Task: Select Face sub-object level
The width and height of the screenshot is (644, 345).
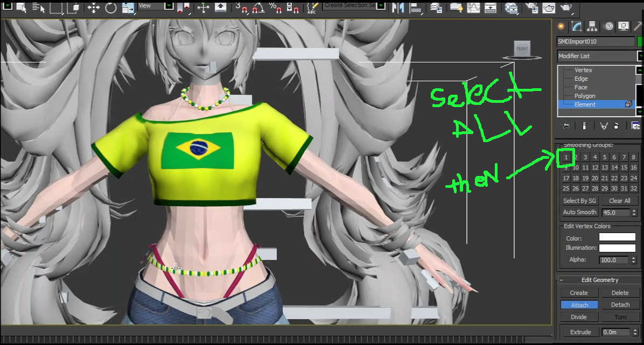Action: 581,88
